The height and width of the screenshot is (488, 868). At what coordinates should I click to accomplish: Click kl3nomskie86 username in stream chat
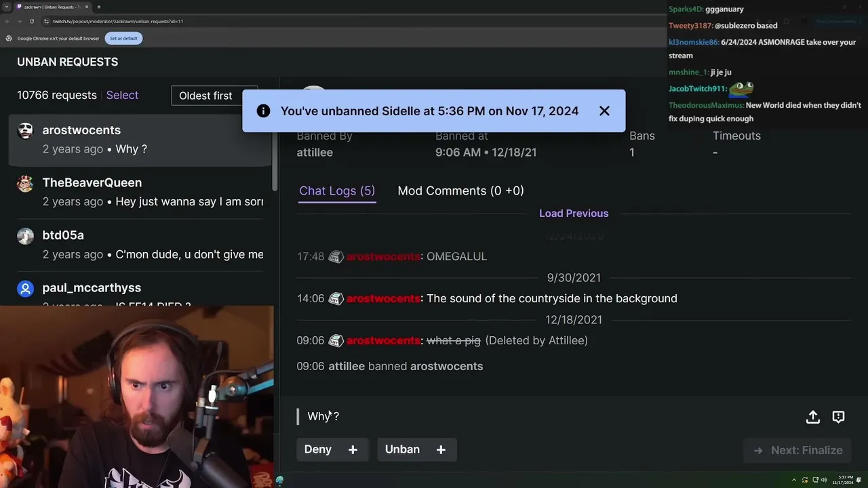692,42
